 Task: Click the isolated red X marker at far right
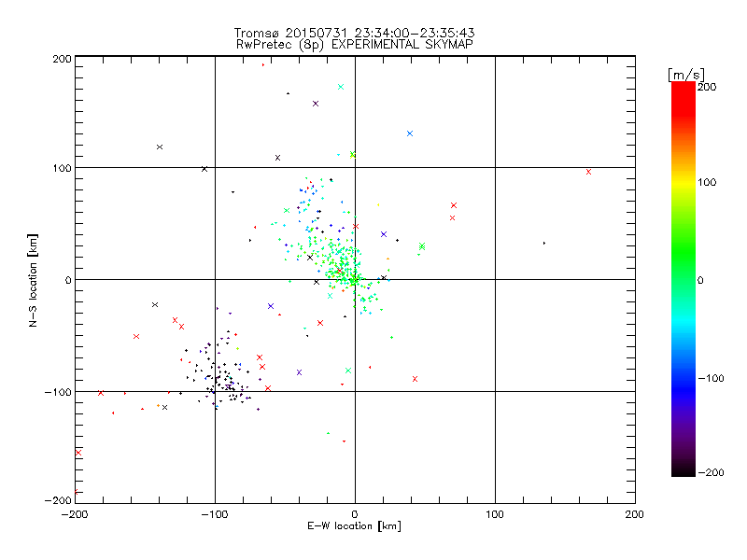(x=588, y=172)
